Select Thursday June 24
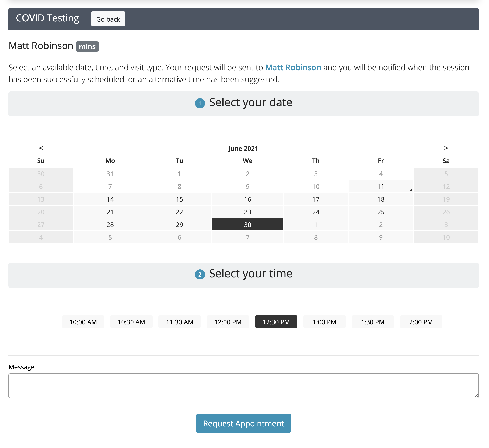Viewport: 489px width, 448px height. coord(315,212)
